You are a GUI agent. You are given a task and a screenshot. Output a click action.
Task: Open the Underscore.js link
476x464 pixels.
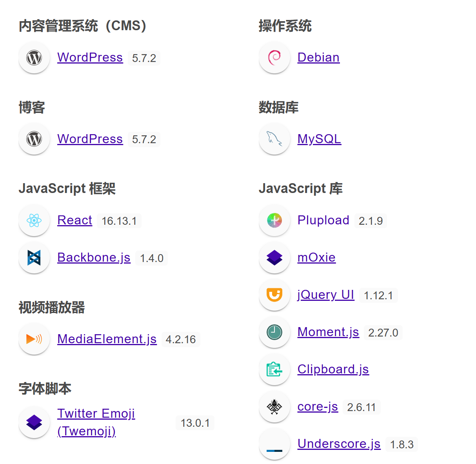point(339,444)
